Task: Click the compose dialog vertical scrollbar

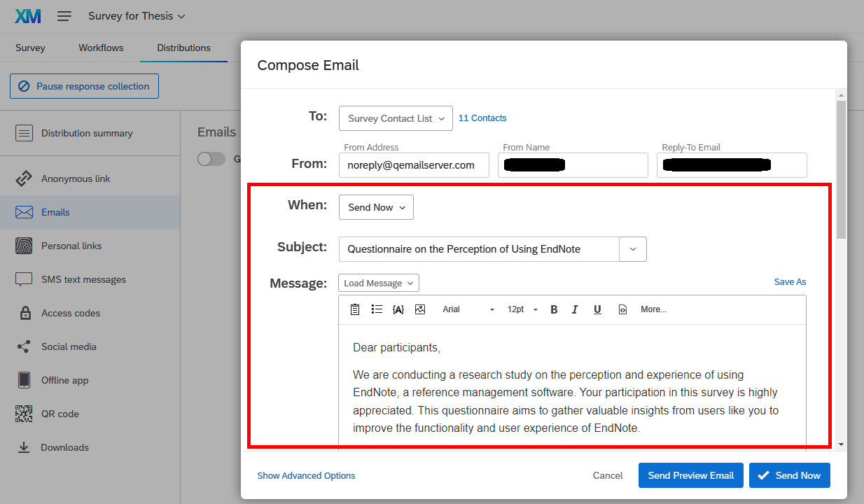Action: pos(841,168)
